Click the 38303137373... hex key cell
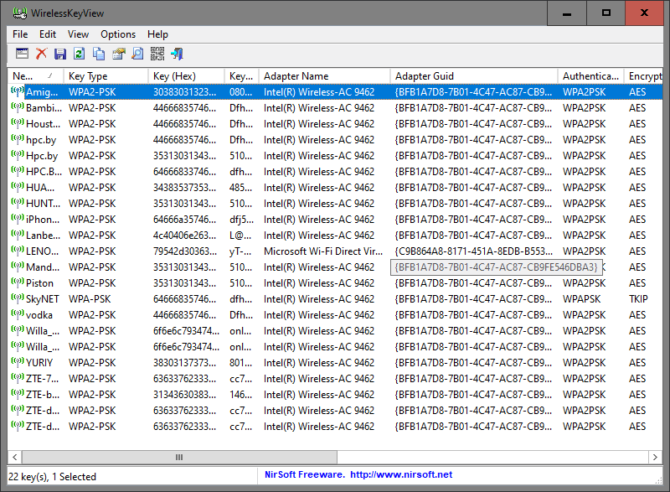Viewport: 670px width, 492px height. (185, 362)
